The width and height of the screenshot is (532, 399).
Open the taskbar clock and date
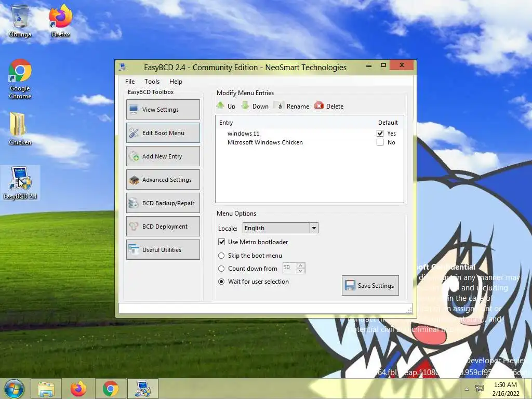coord(506,389)
